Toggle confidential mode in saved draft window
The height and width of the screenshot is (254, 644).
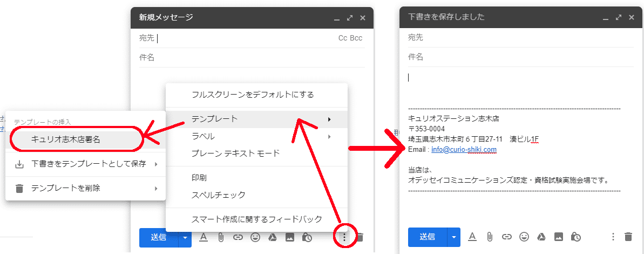[x=576, y=237]
